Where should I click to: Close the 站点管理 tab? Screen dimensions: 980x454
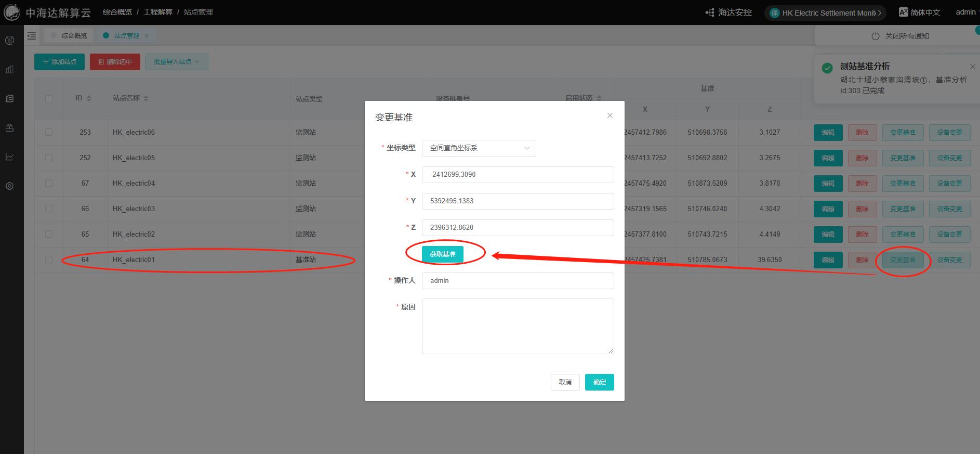point(147,36)
